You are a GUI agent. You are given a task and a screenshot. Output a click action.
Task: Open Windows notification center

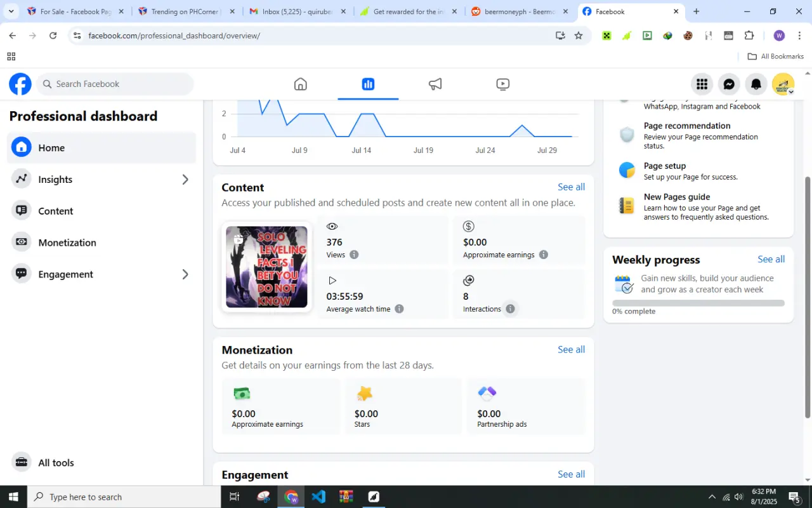(x=795, y=497)
